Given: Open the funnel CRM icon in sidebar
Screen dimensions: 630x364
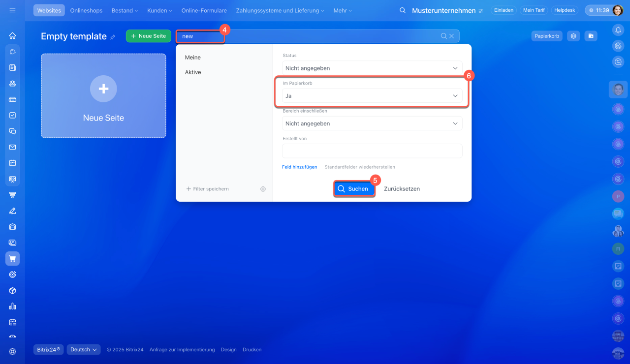Looking at the screenshot, I should pos(12,195).
